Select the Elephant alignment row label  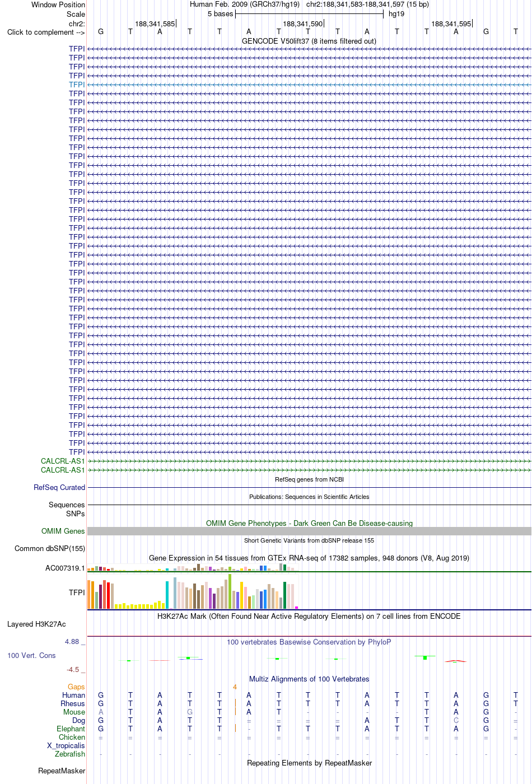pos(71,729)
